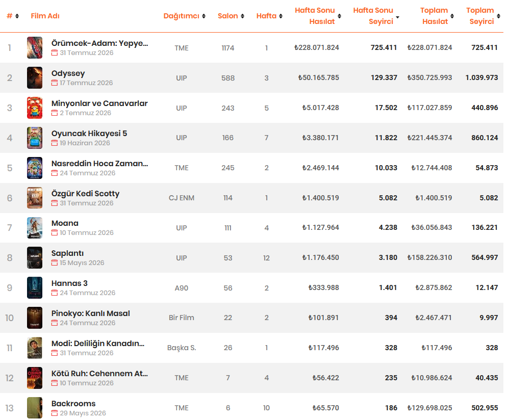Screen dimensions: 508x420
Task: Sort by Hafta Sonu Seyirci arrow
Action: click(x=397, y=17)
